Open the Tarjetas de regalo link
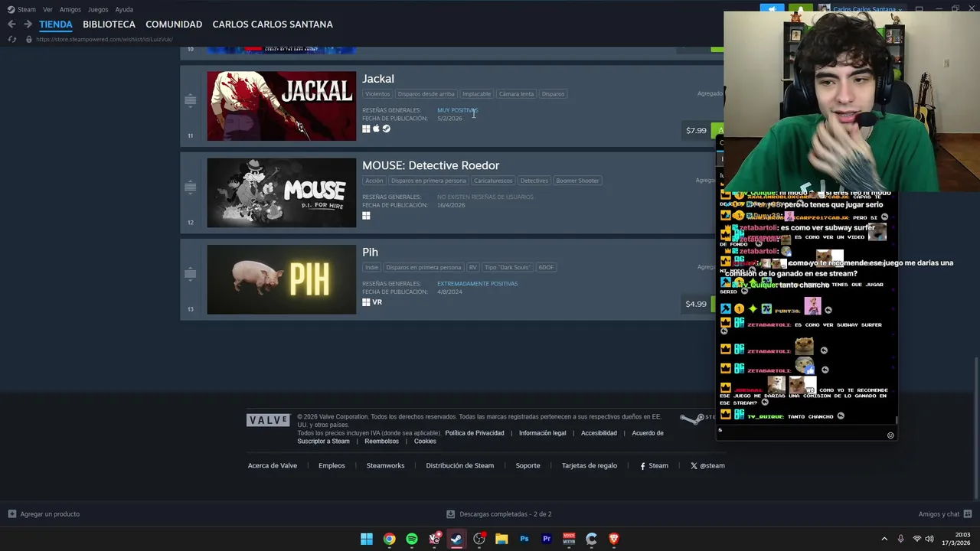 (x=590, y=465)
